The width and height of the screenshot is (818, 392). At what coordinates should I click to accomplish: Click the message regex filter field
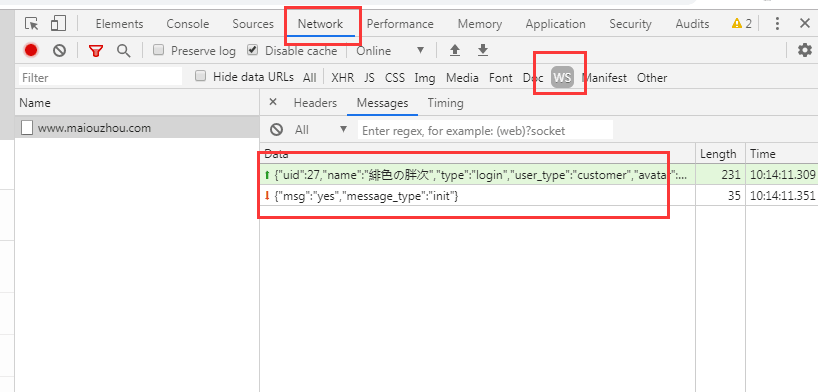tap(485, 130)
